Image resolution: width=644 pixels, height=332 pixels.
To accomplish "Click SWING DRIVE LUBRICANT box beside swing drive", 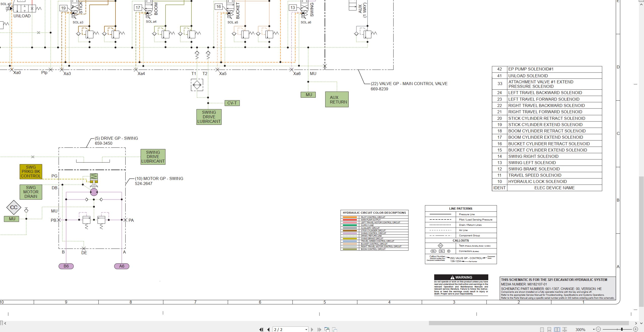I will coord(153,157).
